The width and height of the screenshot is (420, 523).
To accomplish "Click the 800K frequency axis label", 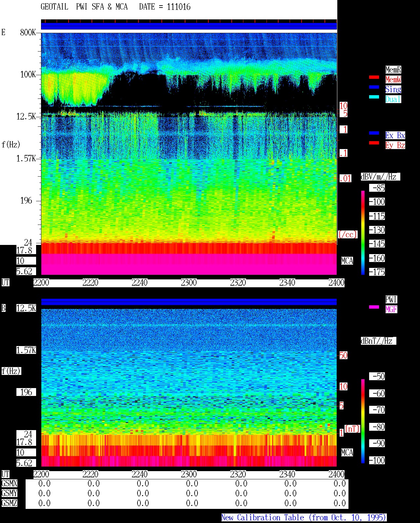I will (x=28, y=33).
